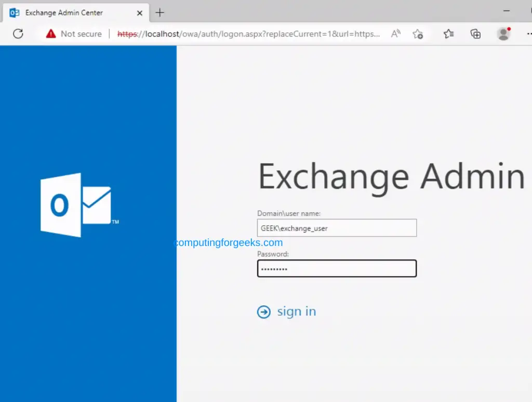This screenshot has width=532, height=402.
Task: Close the Exchange Admin Center tab
Action: (140, 12)
